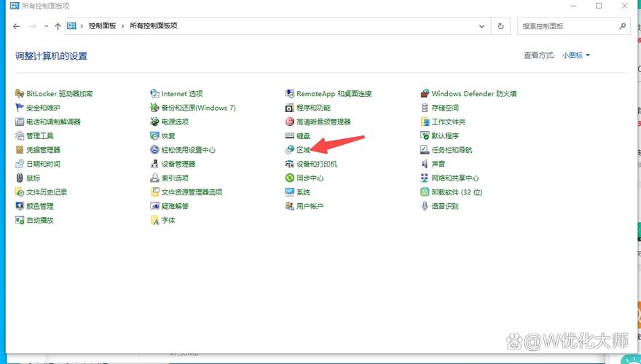This screenshot has height=364, width=641.
Task: Open 备份和还原(Windows 7) icon
Action: tap(154, 108)
